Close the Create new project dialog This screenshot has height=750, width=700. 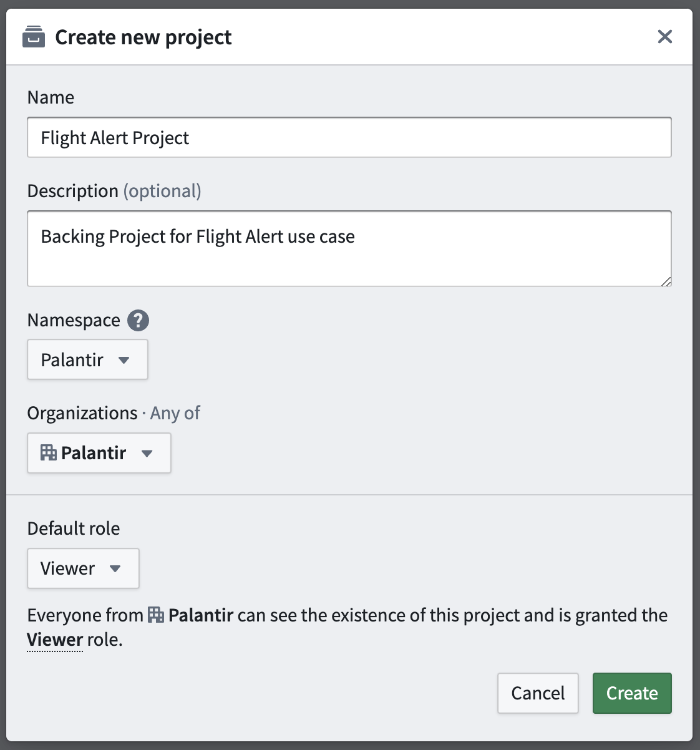[x=665, y=37]
